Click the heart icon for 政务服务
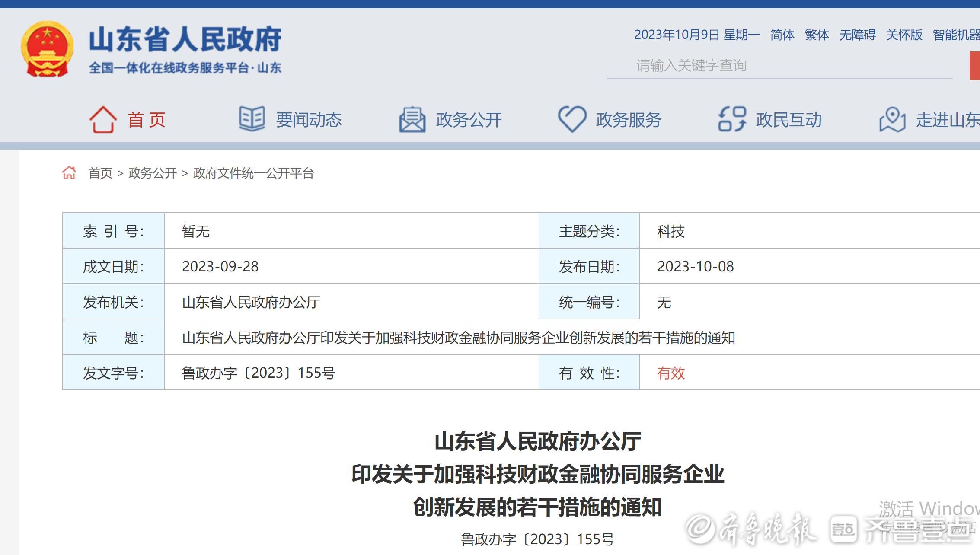The width and height of the screenshot is (980, 555). pos(572,119)
